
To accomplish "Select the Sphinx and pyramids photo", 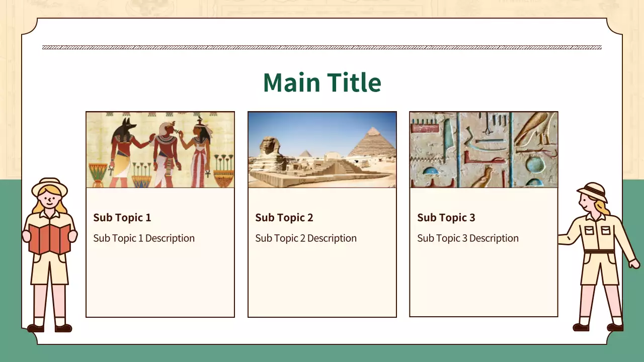I will pos(322,150).
